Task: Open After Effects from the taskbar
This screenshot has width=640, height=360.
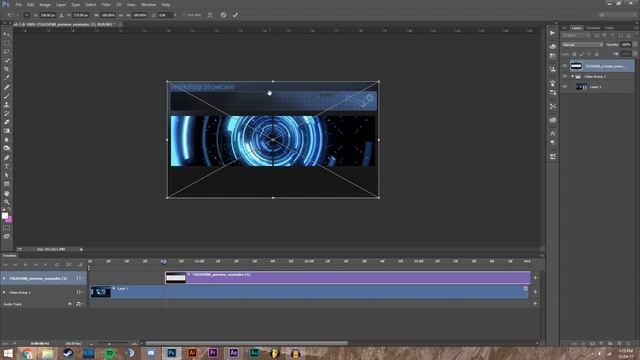Action: pos(233,353)
